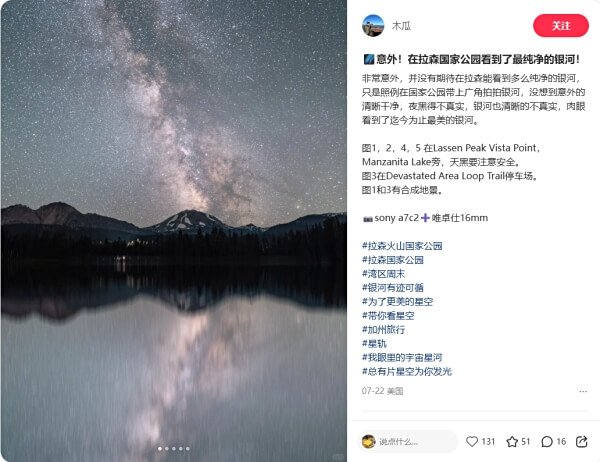Image resolution: width=600 pixels, height=462 pixels.
Task: Click the 木瓜 username
Action: tap(401, 26)
